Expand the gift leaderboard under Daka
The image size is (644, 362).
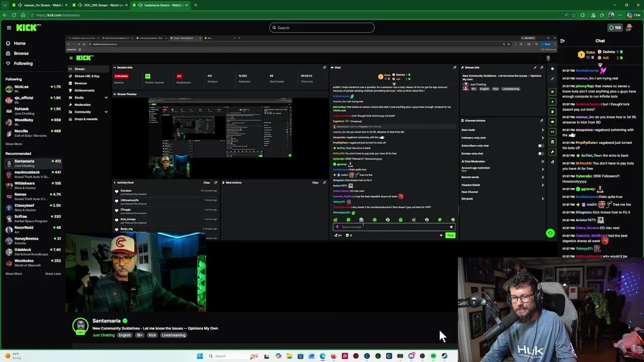click(600, 64)
